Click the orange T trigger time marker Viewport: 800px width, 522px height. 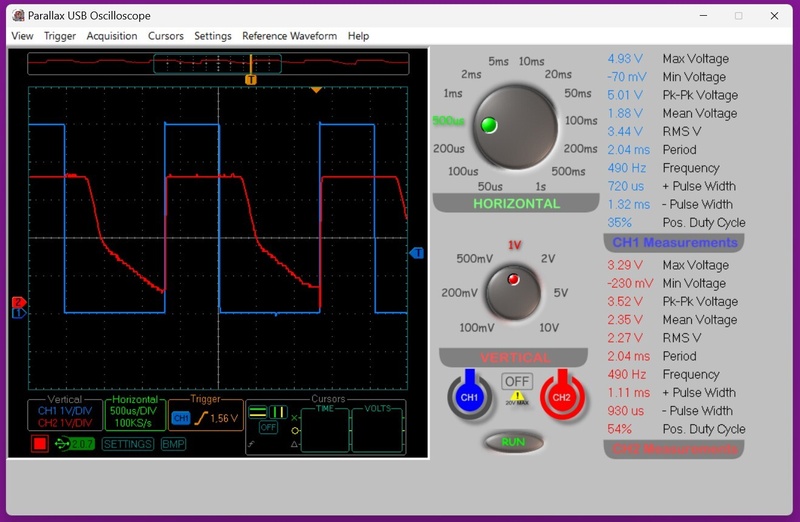coord(251,80)
